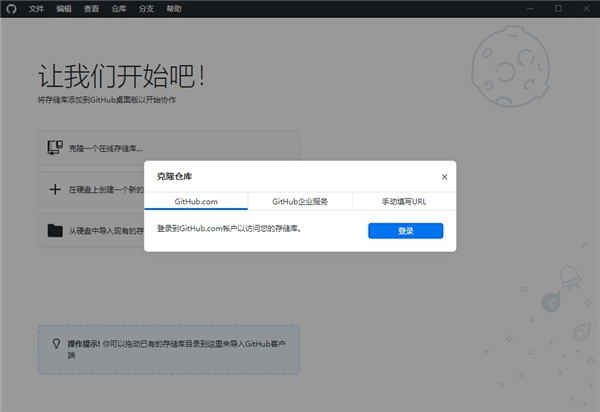Open the 仓库 menu
The image size is (600, 412).
point(119,8)
